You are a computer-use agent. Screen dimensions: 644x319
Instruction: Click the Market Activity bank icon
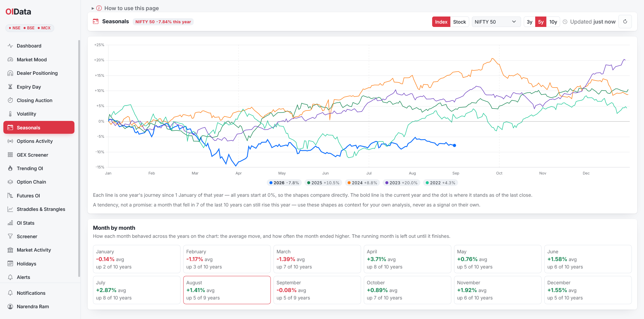point(10,250)
